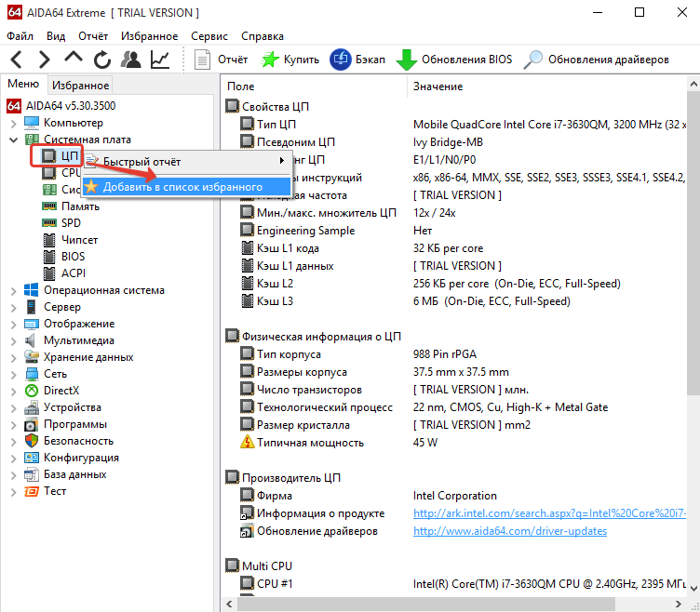The width and height of the screenshot is (700, 612).
Task: Select the Память memory icon in the tree
Action: (x=49, y=206)
